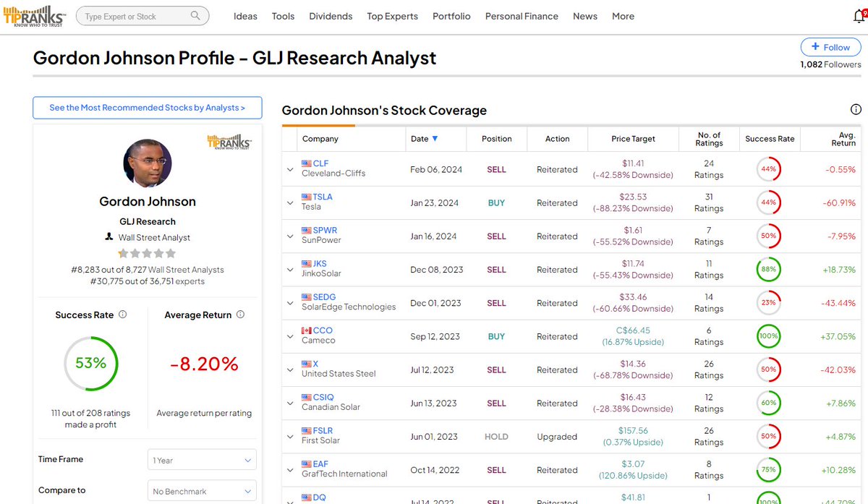This screenshot has height=504, width=868.
Task: Click the 1,082 Followers count
Action: 830,64
